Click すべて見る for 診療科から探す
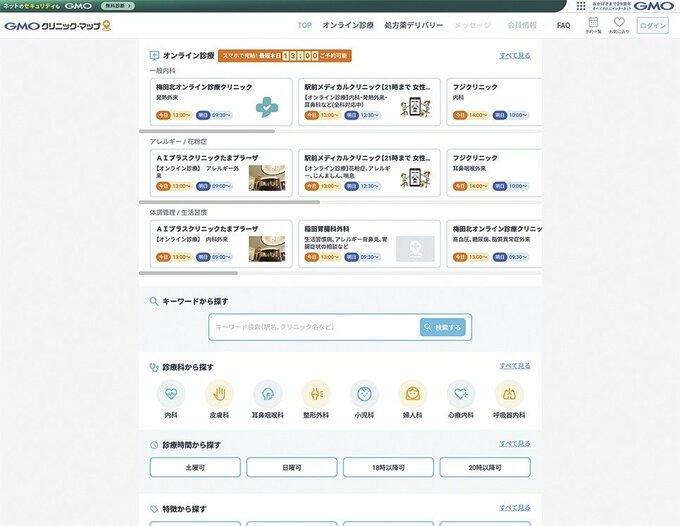The width and height of the screenshot is (680, 526). tap(515, 366)
